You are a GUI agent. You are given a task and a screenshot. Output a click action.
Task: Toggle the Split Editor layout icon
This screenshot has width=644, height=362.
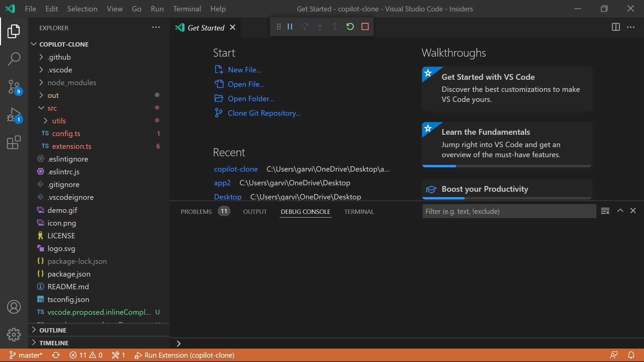pos(616,27)
